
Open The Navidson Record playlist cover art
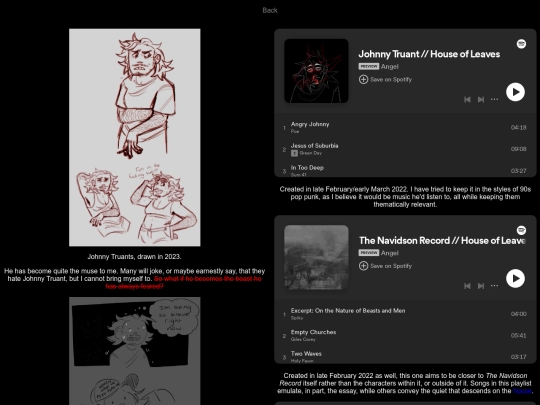316,257
